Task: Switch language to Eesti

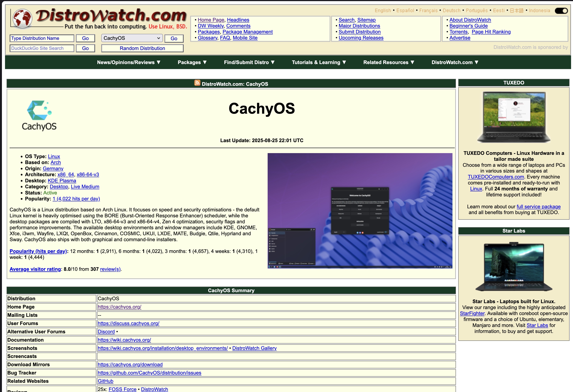Action: click(498, 11)
